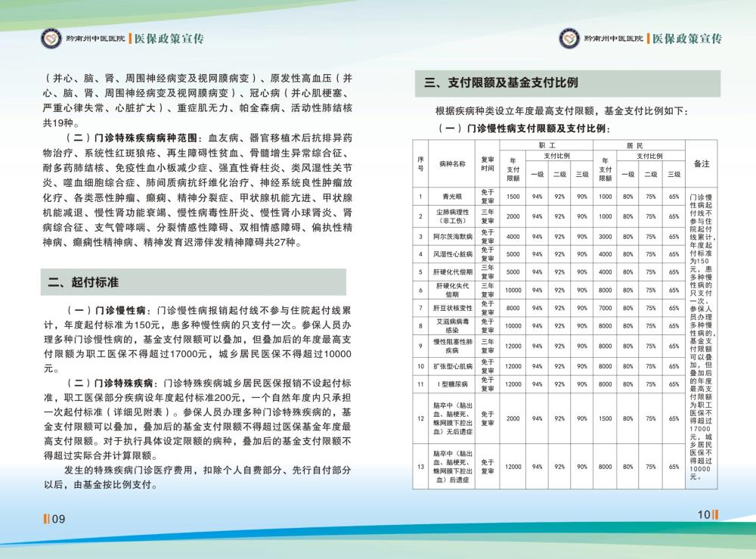This screenshot has width=756, height=559.
Task: Click the hospital logo on the right page
Action: tap(569, 38)
